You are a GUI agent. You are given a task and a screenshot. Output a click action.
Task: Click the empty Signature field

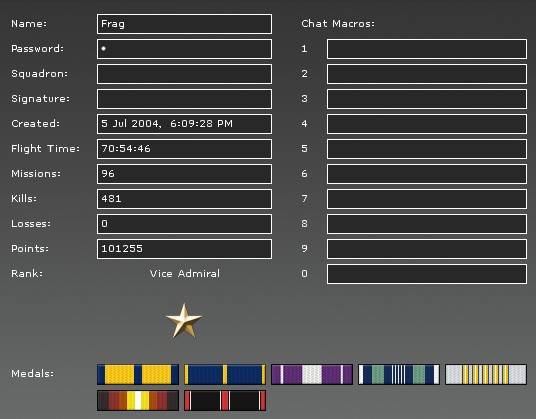click(185, 99)
